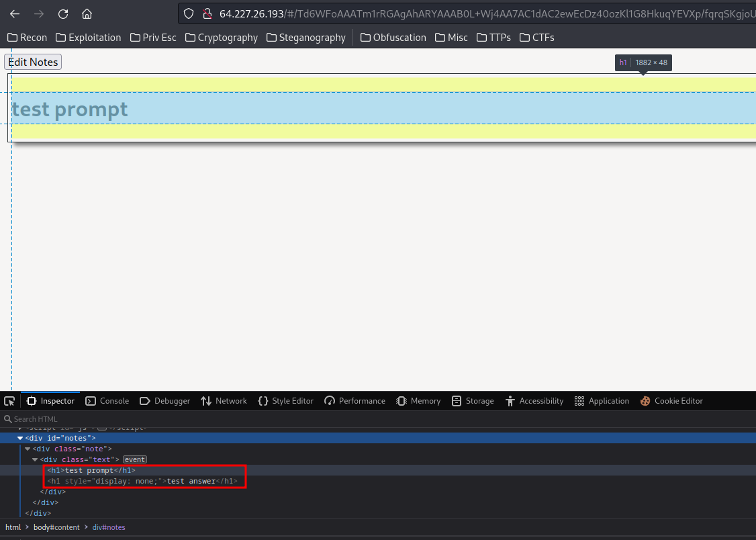Reload the page with the refresh icon
The height and width of the screenshot is (540, 756).
63,14
